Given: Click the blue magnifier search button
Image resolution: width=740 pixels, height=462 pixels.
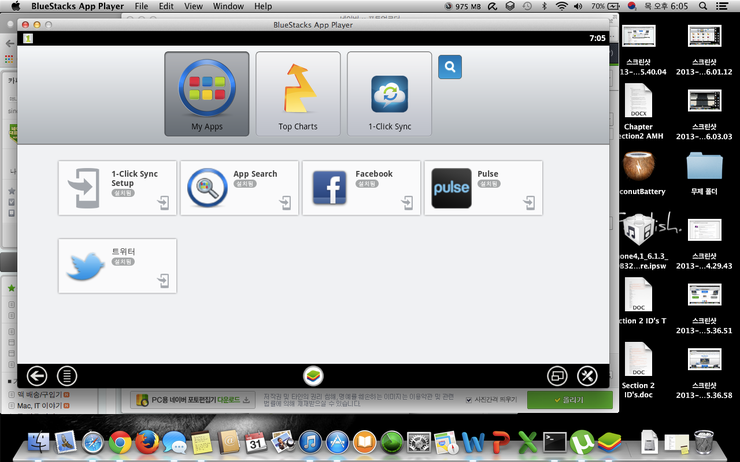Looking at the screenshot, I should click(x=450, y=67).
